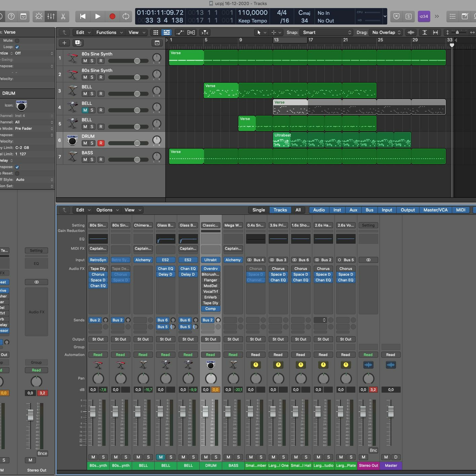Toggle the Loop checkbox in region inspector
Viewport: 476px width, 476px height.
pos(17,47)
